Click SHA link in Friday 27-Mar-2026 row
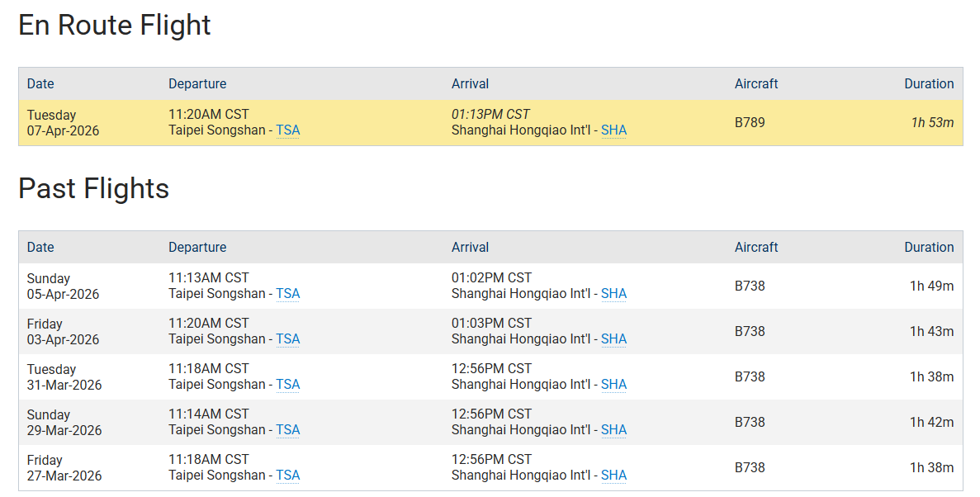980x497 pixels. 613,476
